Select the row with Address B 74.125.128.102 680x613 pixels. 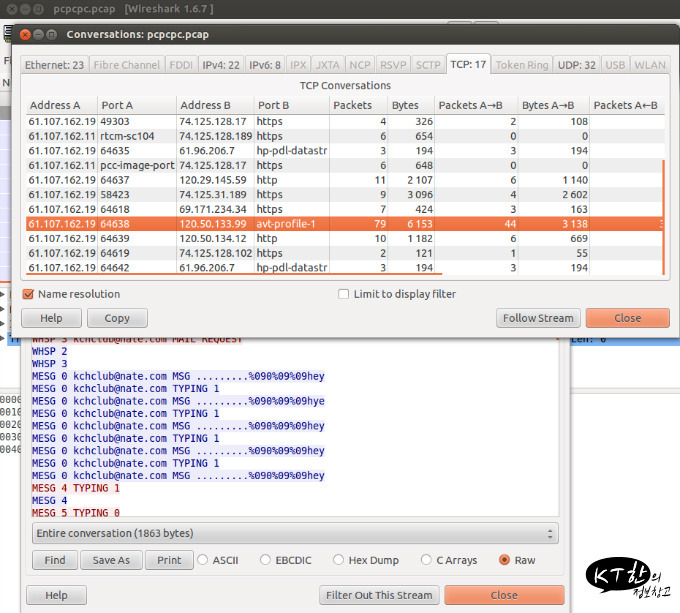(x=345, y=253)
